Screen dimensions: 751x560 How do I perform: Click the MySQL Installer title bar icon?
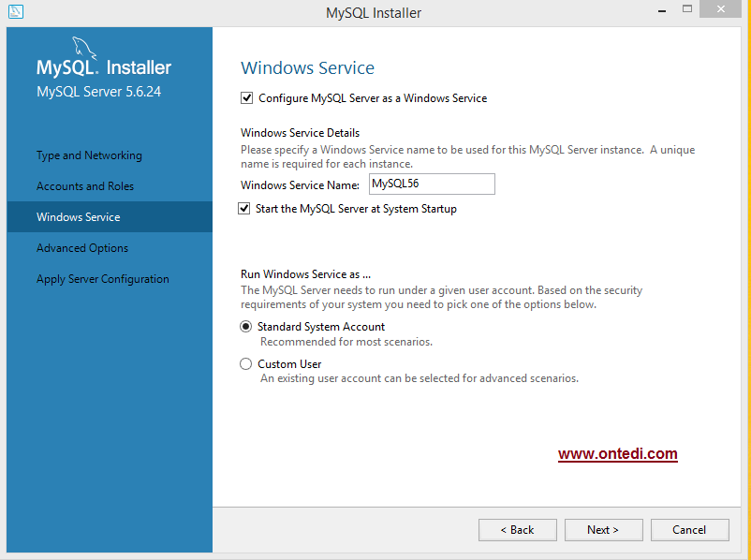click(16, 11)
